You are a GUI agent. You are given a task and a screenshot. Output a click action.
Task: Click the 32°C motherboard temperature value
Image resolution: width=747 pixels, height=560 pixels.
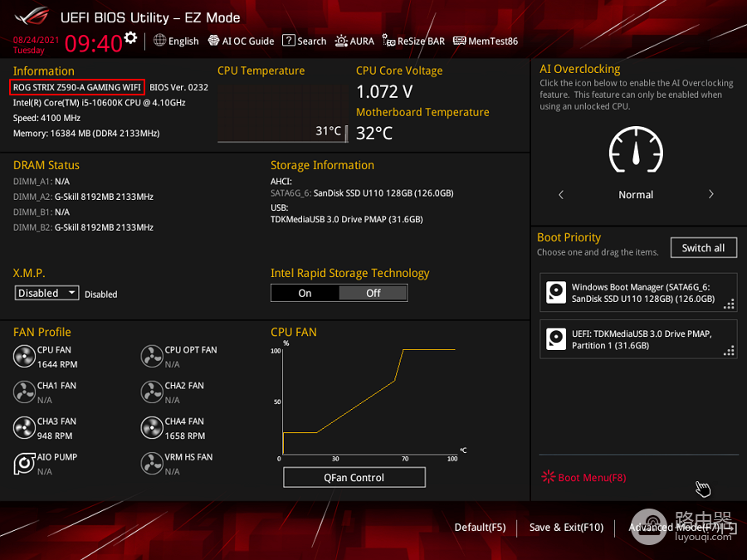[374, 133]
